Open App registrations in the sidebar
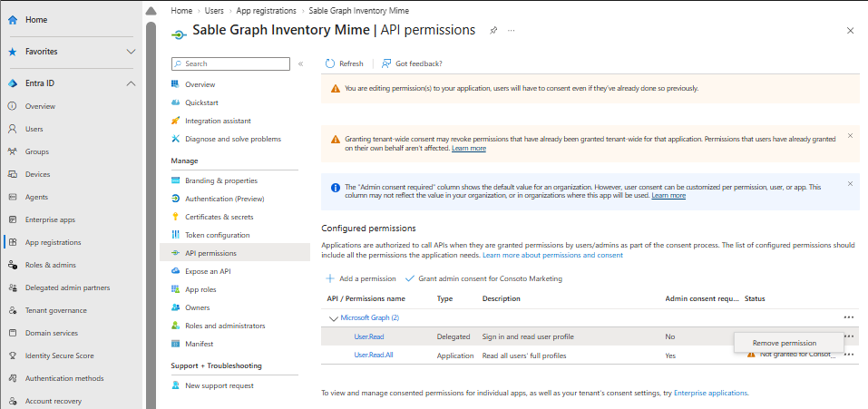Image resolution: width=868 pixels, height=409 pixels. [53, 242]
